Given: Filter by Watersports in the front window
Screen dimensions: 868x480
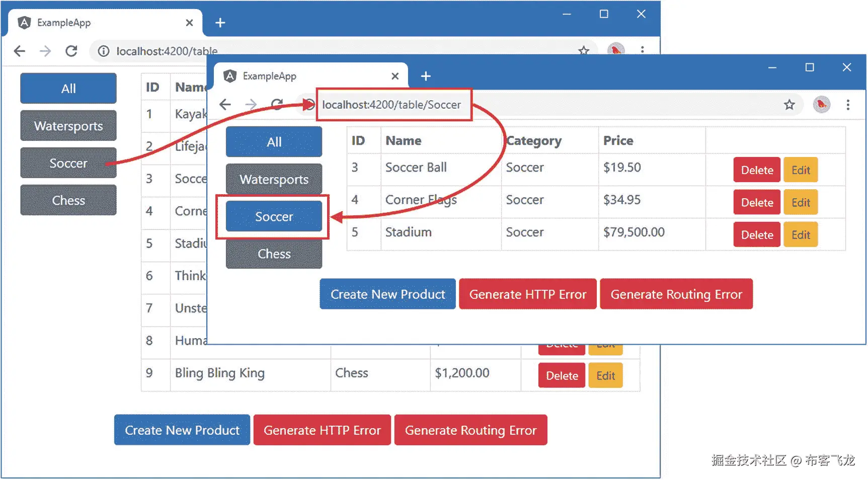Looking at the screenshot, I should tap(274, 179).
